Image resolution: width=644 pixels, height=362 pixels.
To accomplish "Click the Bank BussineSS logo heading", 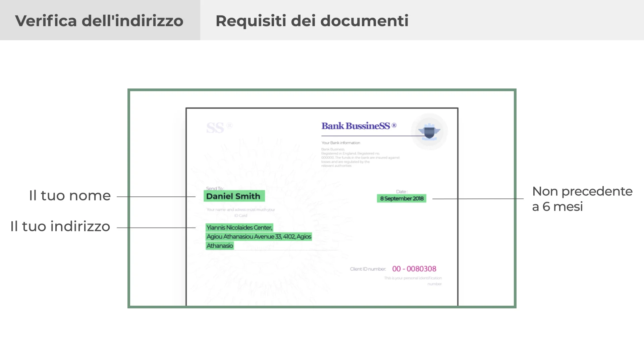I will pyautogui.click(x=356, y=126).
